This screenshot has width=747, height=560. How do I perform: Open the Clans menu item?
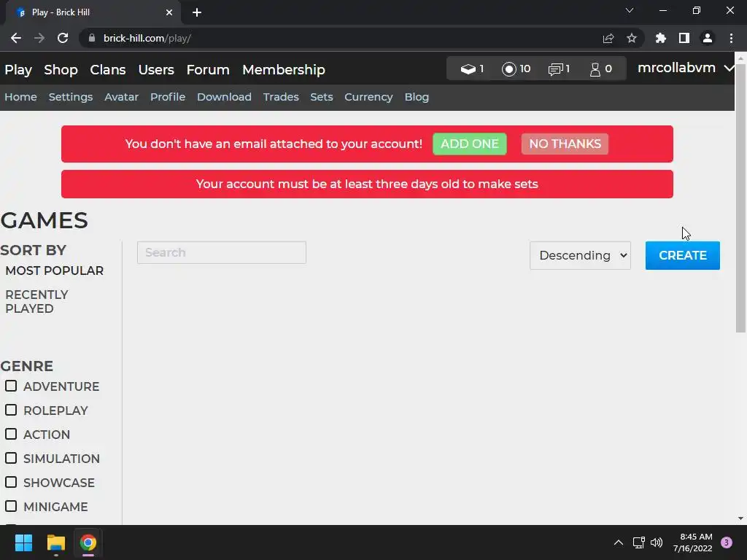point(108,69)
